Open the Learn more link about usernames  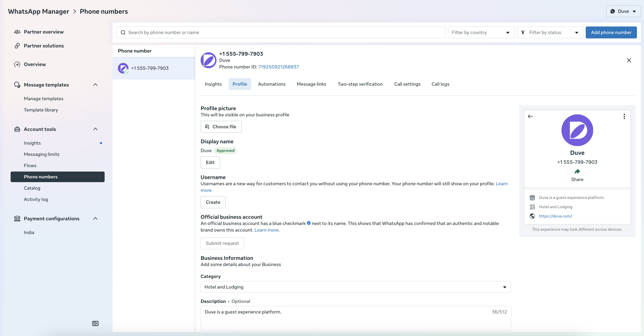501,184
